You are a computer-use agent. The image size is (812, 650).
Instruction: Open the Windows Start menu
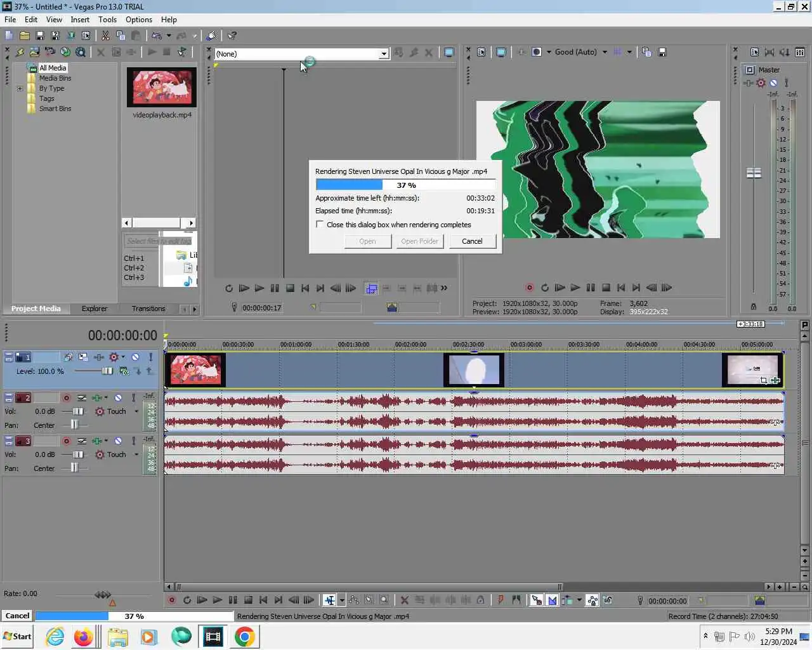[x=17, y=637]
